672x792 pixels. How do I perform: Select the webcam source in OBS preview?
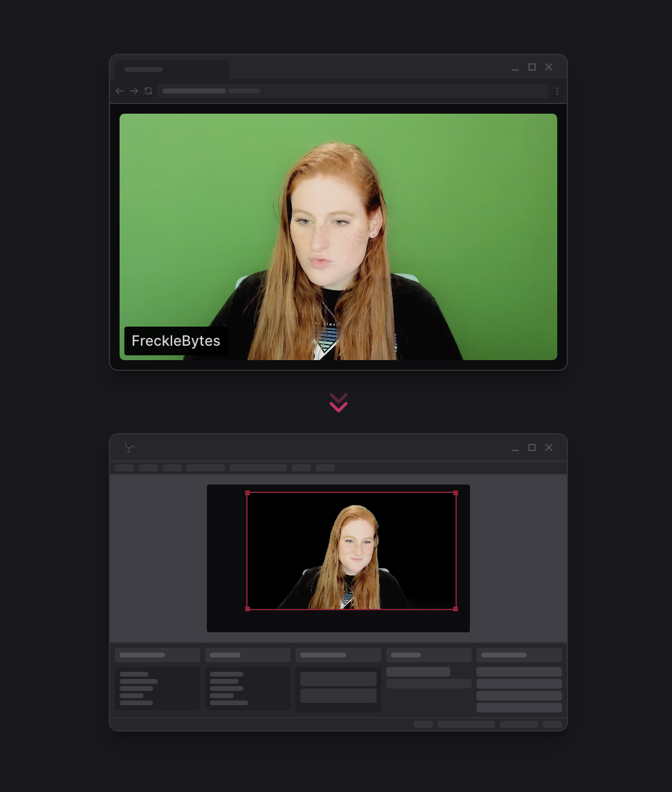click(x=352, y=550)
